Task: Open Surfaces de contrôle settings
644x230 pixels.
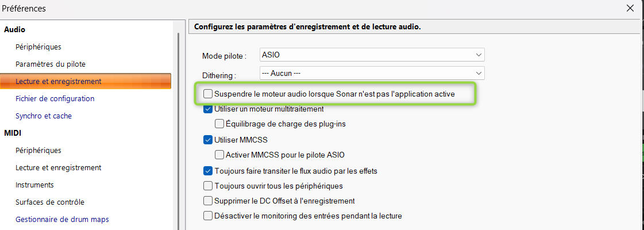Action: (50, 202)
